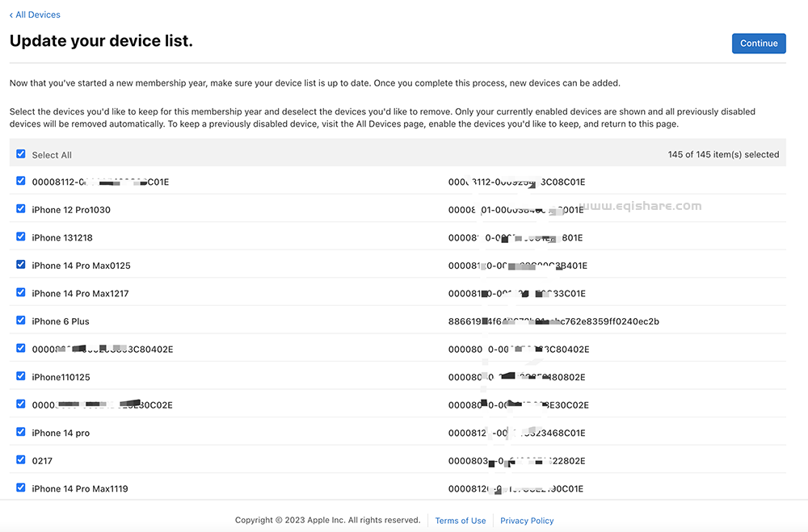Click the iPhone 14 pro row label

click(x=61, y=433)
